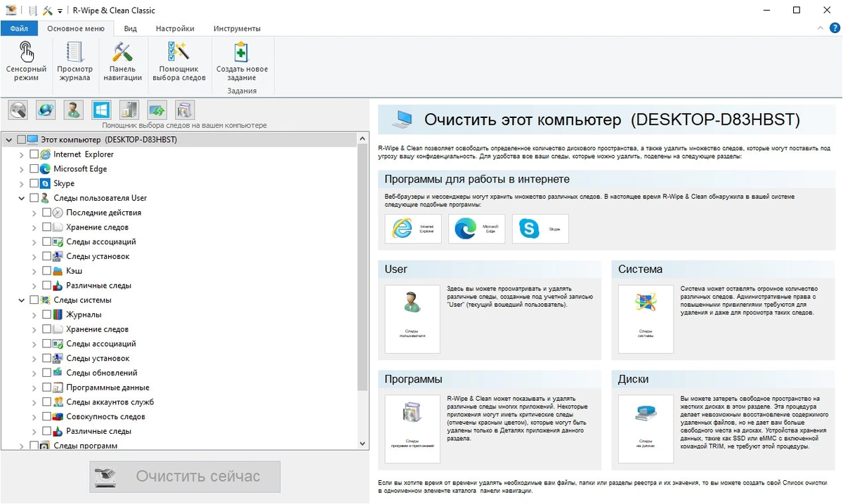Image resolution: width=843 pixels, height=504 pixels.
Task: Check the Последние действия checkbox
Action: click(46, 213)
